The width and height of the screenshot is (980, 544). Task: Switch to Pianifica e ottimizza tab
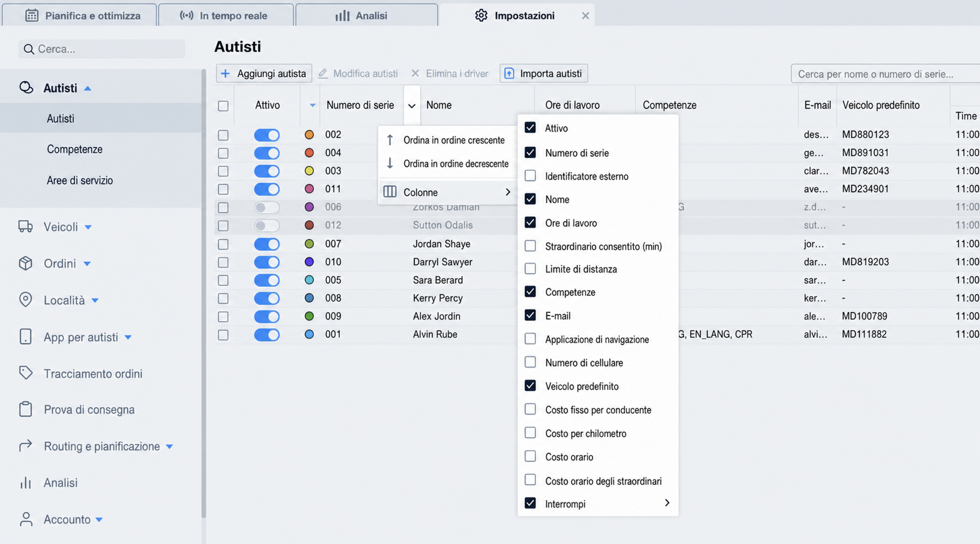point(79,16)
